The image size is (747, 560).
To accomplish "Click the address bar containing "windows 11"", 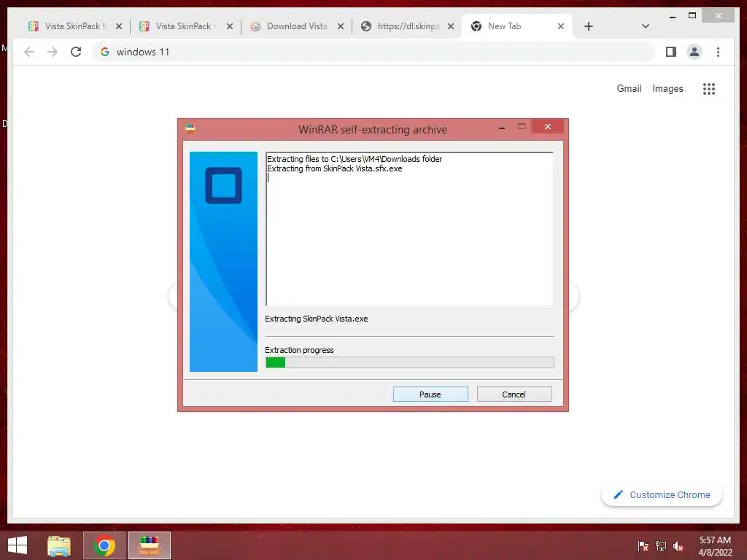I will coord(374,52).
